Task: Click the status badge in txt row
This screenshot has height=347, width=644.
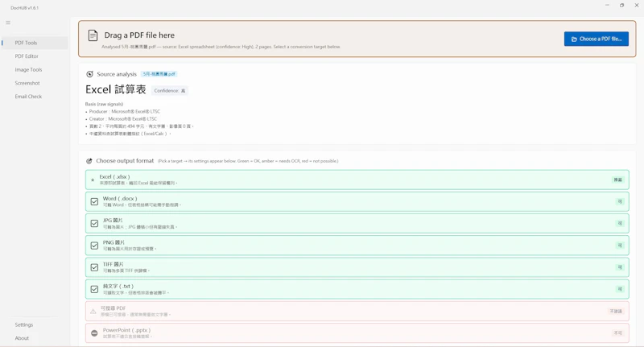Action: tap(620, 289)
